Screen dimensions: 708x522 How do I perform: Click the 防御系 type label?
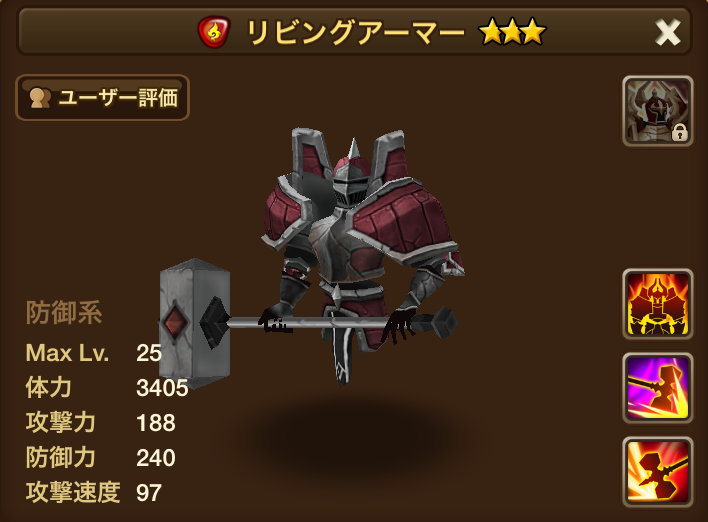[64, 312]
